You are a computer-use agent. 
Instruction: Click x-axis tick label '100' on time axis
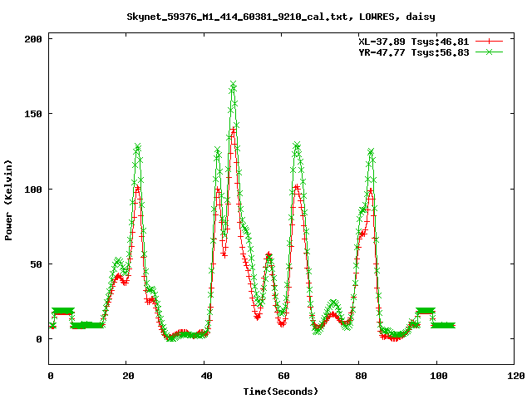click(439, 376)
